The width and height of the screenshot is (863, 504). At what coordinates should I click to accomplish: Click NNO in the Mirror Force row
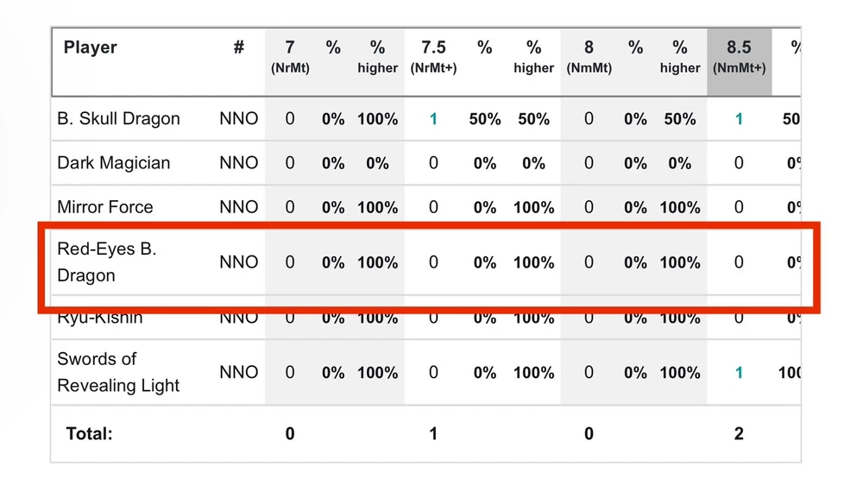238,207
